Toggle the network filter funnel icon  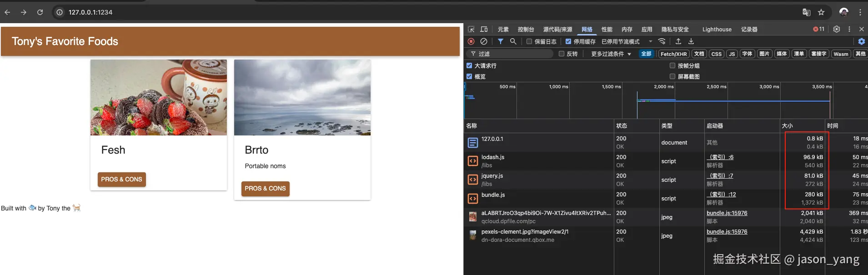coord(500,41)
